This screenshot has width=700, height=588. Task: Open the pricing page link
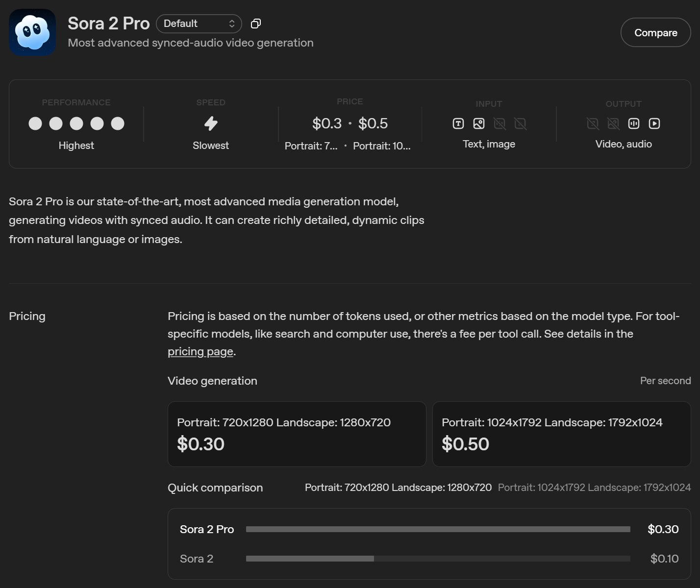pos(200,351)
